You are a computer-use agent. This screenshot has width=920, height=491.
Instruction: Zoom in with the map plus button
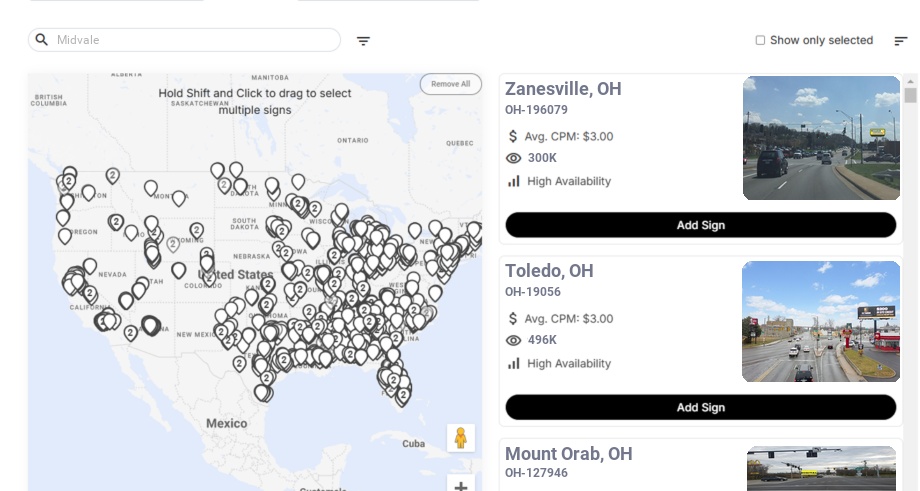coord(461,487)
